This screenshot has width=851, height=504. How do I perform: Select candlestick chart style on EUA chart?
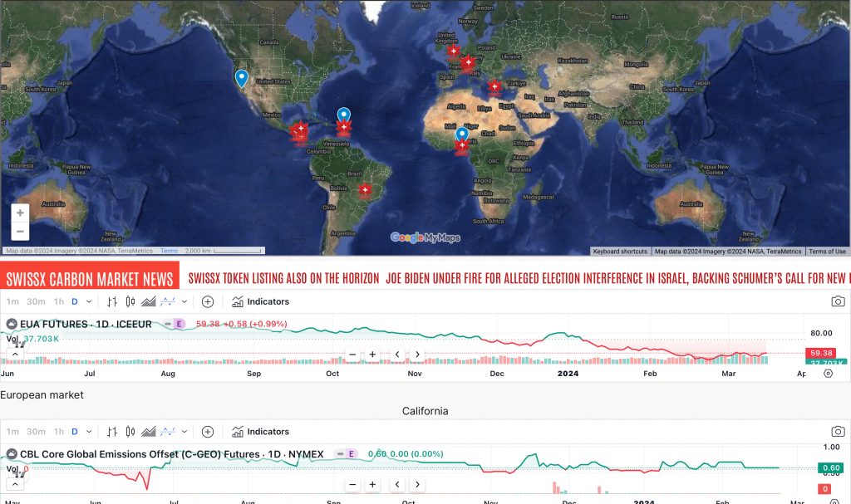130,301
